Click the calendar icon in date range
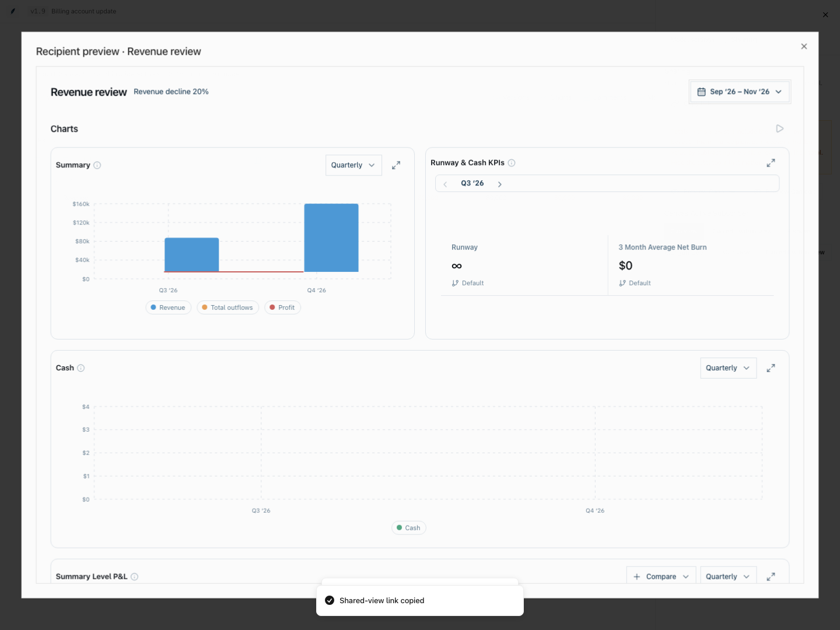Screen dimensions: 840x630 pos(701,92)
